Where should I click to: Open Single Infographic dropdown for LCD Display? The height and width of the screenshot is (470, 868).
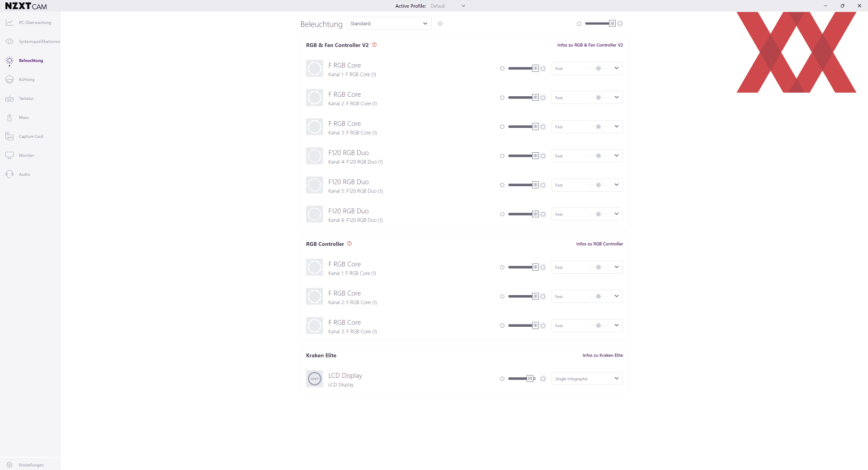(587, 379)
